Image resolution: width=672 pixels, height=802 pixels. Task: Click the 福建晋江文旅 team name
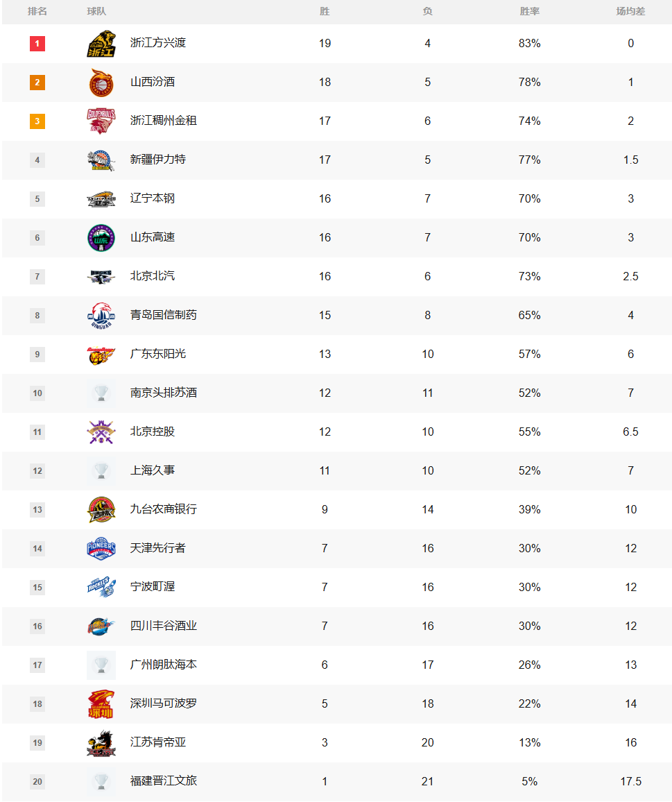point(164,781)
